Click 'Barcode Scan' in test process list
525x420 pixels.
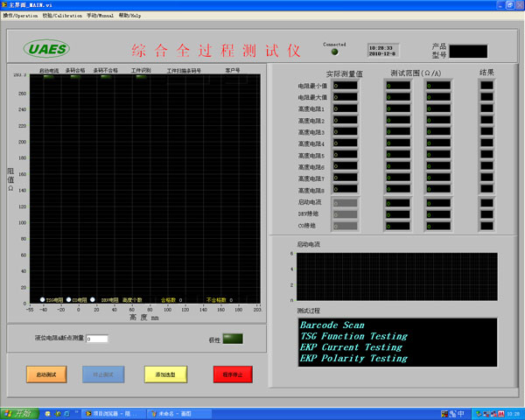pos(332,325)
